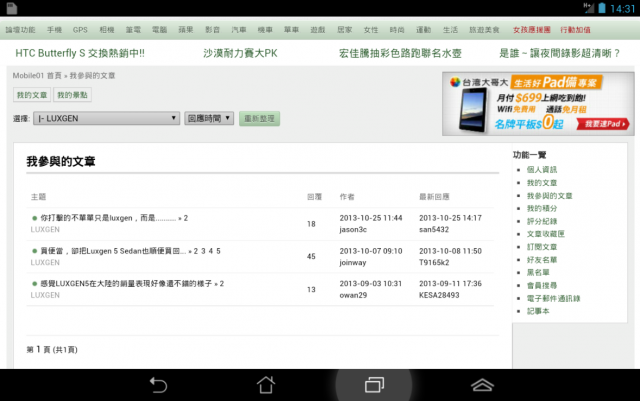
Task: Open the GPS forum category
Action: click(80, 30)
